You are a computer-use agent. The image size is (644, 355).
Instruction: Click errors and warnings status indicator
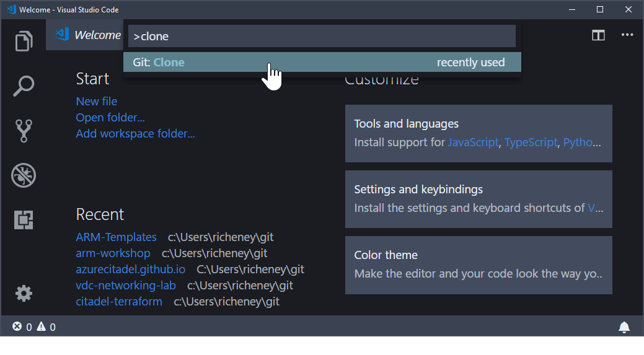tap(34, 327)
